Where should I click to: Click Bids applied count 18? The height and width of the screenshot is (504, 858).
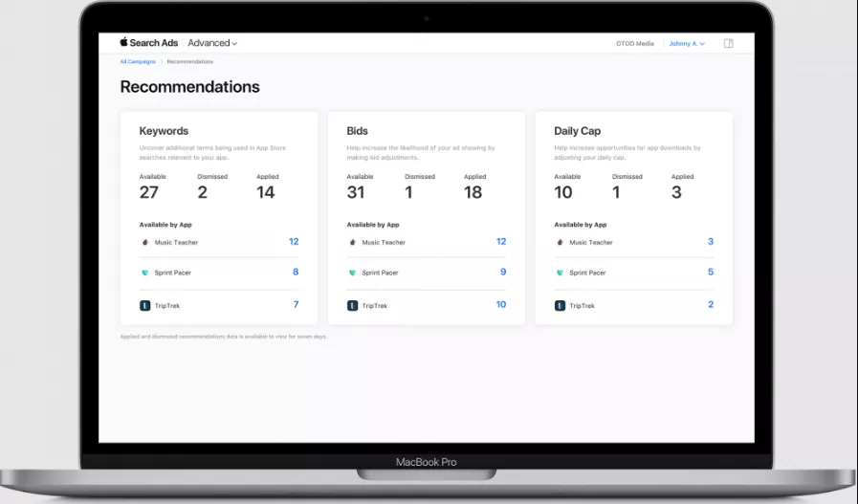point(473,192)
